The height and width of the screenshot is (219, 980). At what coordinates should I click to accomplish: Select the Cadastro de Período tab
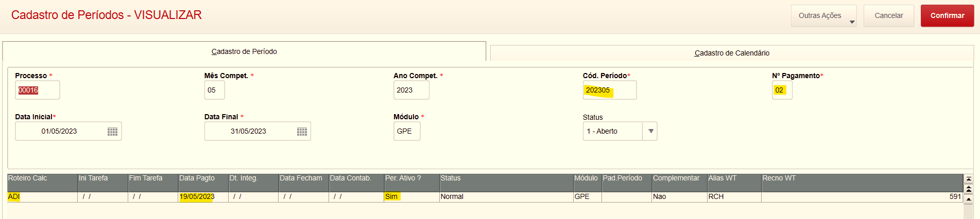[244, 51]
